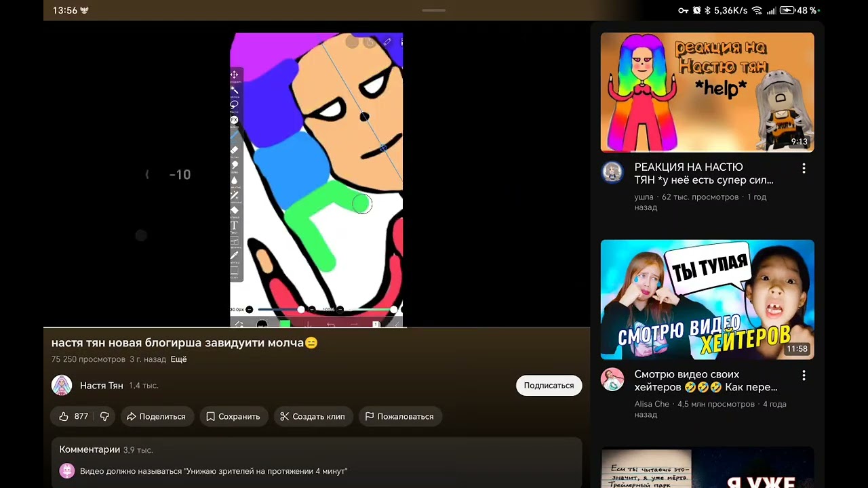
Task: Tap the 13:56 clock in status bar
Action: coord(65,10)
